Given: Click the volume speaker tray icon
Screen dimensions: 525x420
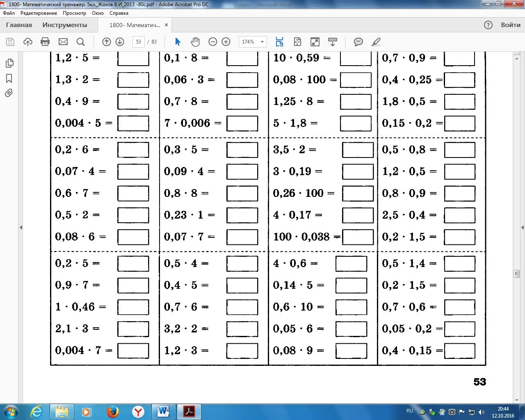Looking at the screenshot, I should [x=482, y=412].
